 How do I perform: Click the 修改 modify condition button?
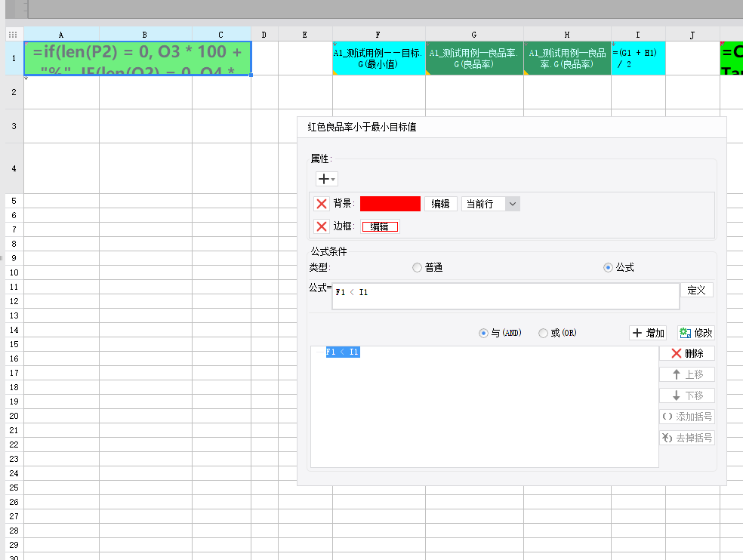point(695,333)
